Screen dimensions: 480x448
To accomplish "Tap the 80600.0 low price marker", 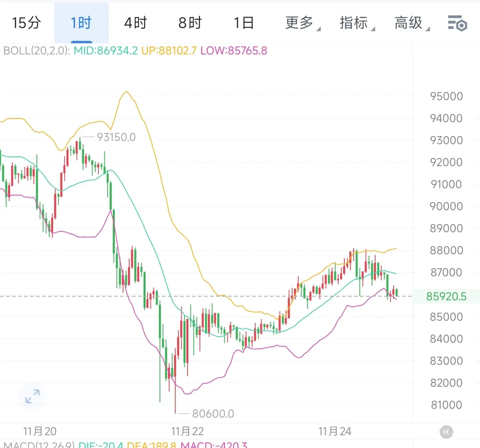I will coord(213,414).
